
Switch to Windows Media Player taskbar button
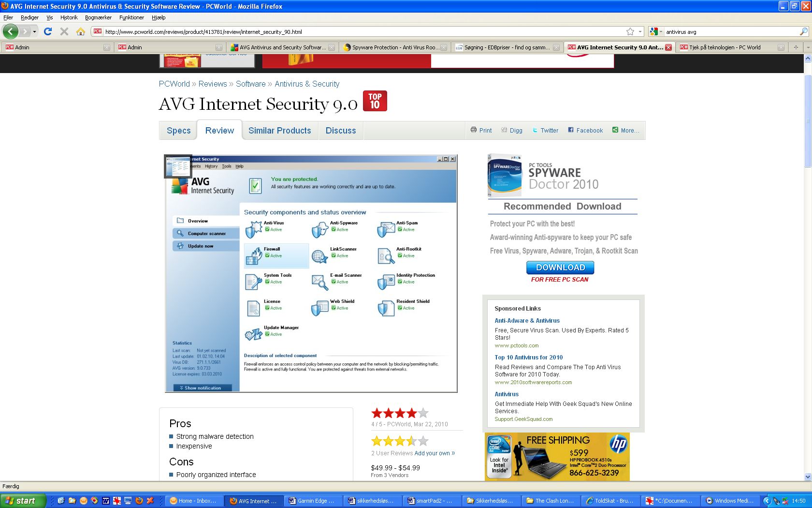[x=731, y=501]
